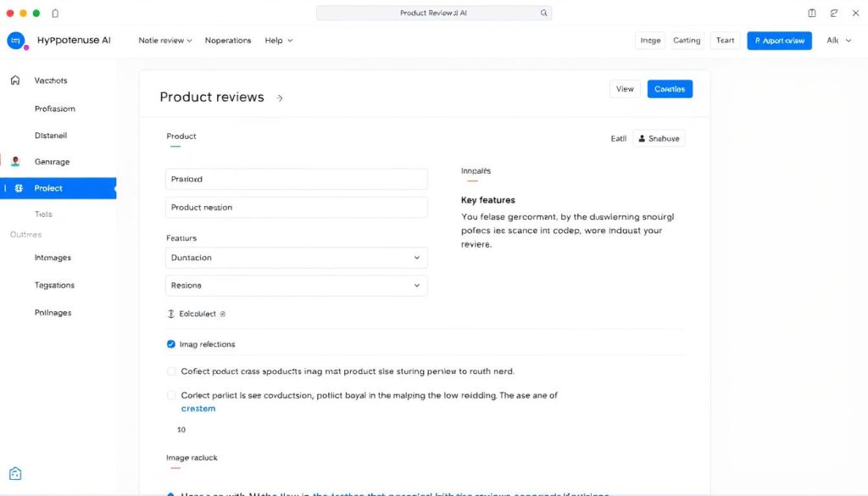Select the Vachots home icon in sidebar
The width and height of the screenshot is (868, 496).
point(17,80)
